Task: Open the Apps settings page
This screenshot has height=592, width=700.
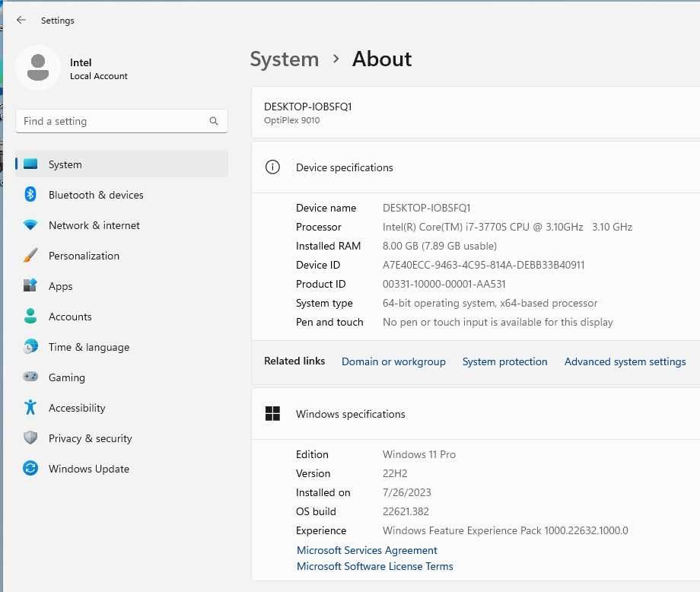Action: click(x=122, y=286)
